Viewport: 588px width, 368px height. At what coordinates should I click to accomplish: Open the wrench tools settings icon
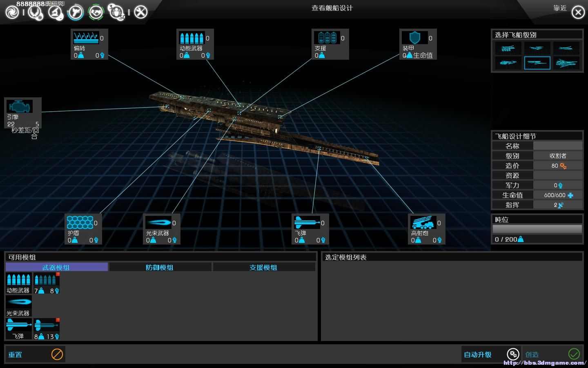tap(140, 12)
